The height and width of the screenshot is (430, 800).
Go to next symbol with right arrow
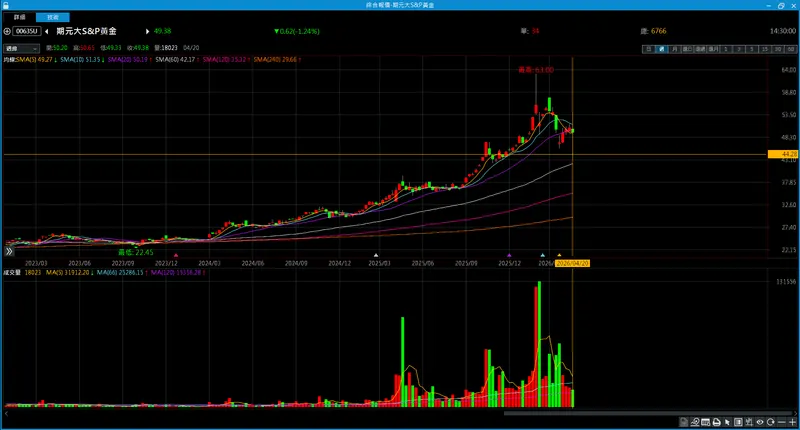click(x=147, y=31)
